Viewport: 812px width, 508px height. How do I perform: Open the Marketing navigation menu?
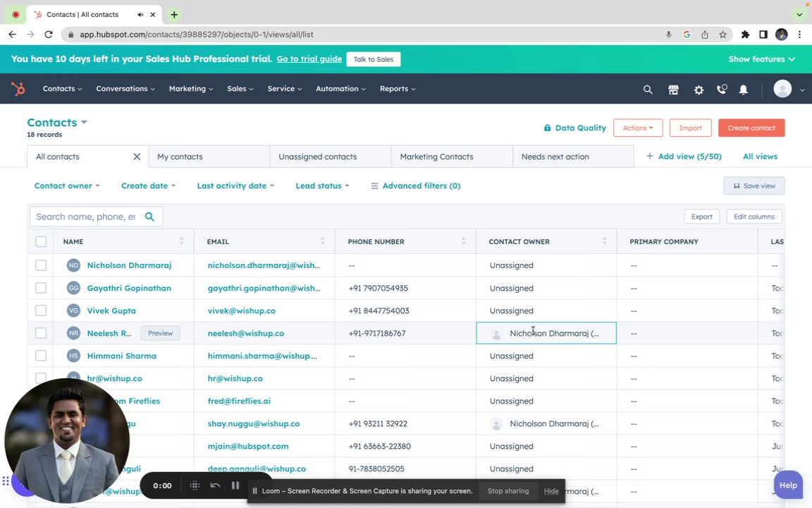pyautogui.click(x=190, y=89)
